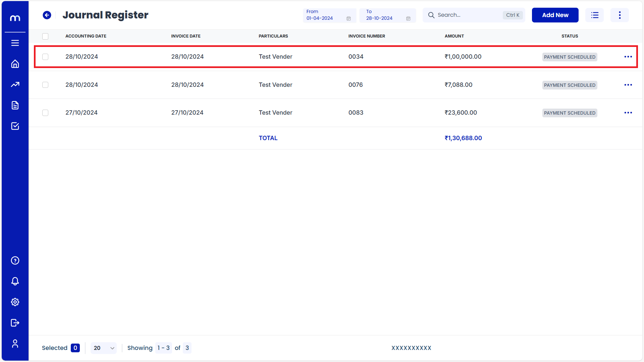
Task: Open the settings gear in sidebar
Action: coord(15,302)
